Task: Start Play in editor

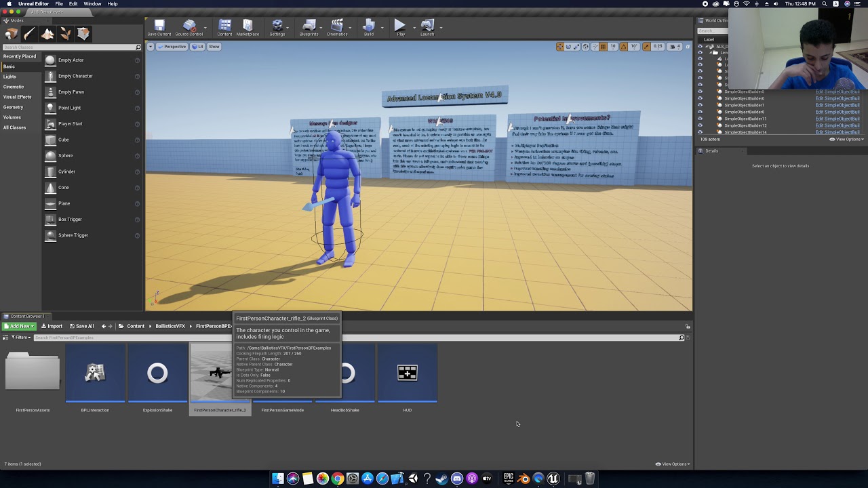Action: 400,28
